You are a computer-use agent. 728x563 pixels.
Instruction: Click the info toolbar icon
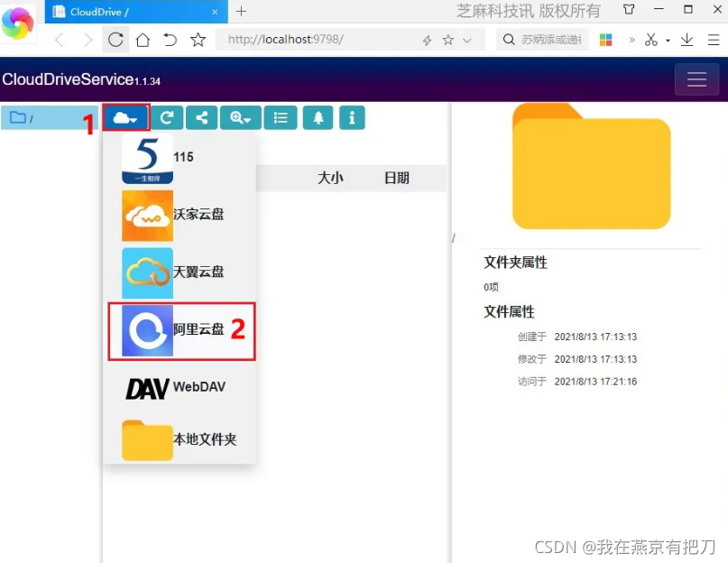pos(352,117)
